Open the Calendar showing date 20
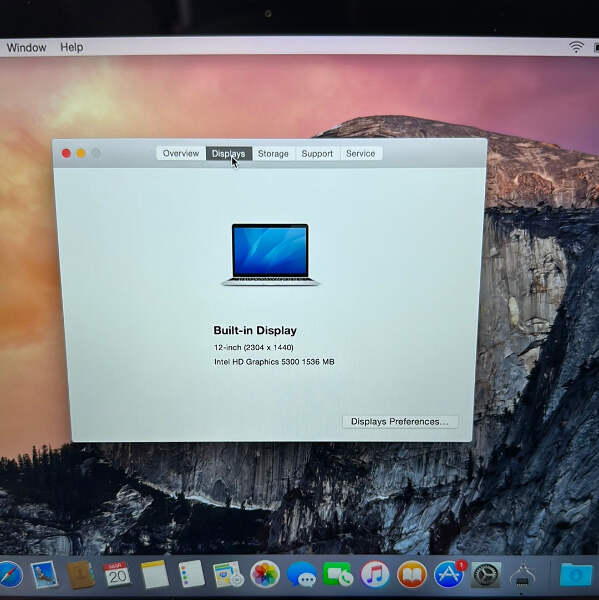 [x=117, y=574]
